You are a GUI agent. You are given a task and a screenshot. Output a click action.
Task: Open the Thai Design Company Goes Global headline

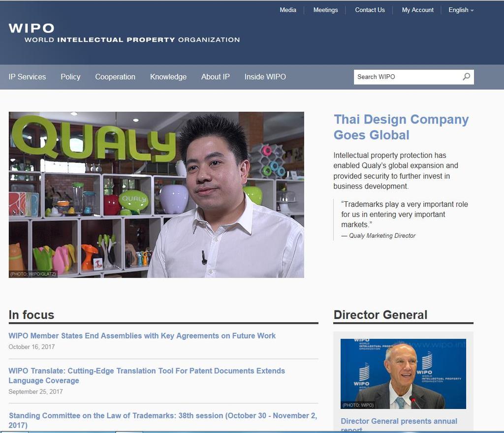pyautogui.click(x=401, y=127)
